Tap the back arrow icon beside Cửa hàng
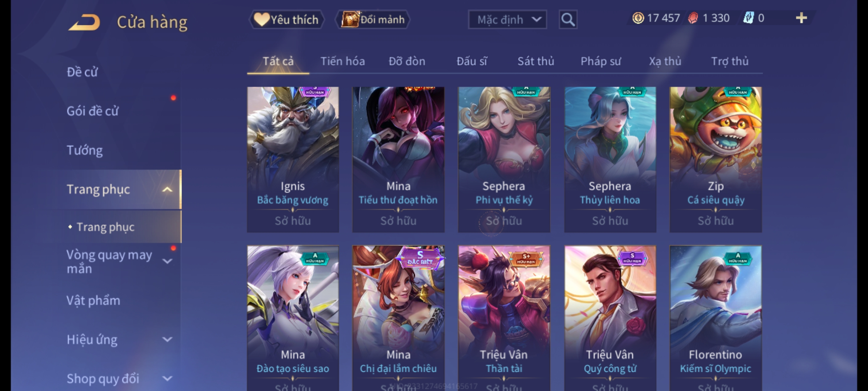The width and height of the screenshot is (868, 391). [84, 22]
